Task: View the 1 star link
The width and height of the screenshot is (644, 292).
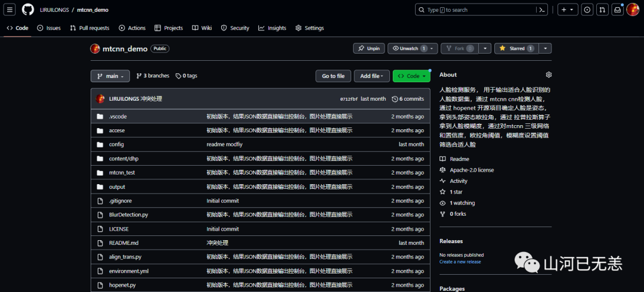Action: click(x=451, y=192)
